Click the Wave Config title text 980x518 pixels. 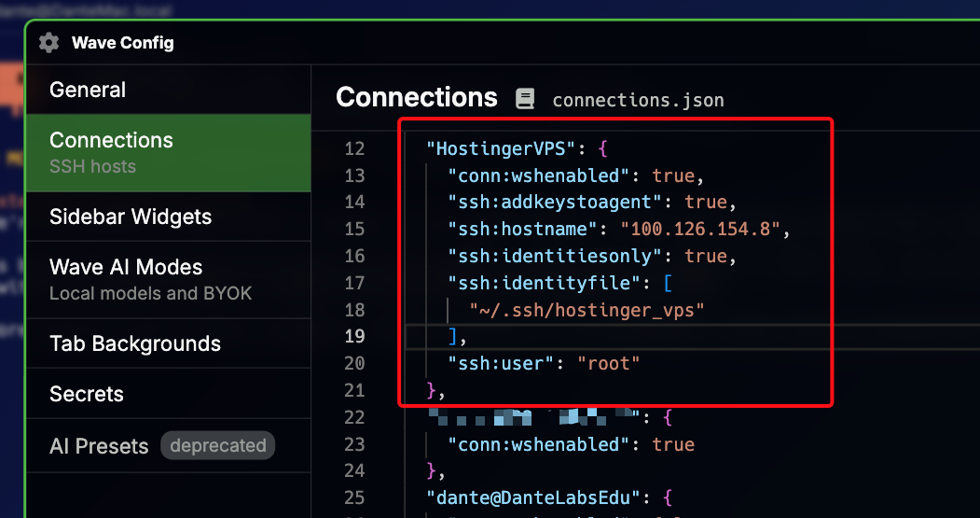pyautogui.click(x=122, y=43)
